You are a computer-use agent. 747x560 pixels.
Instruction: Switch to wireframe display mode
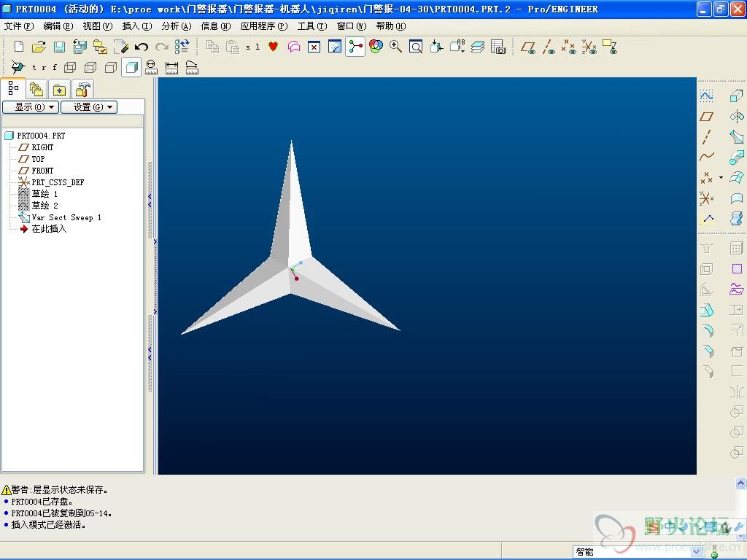coord(70,68)
